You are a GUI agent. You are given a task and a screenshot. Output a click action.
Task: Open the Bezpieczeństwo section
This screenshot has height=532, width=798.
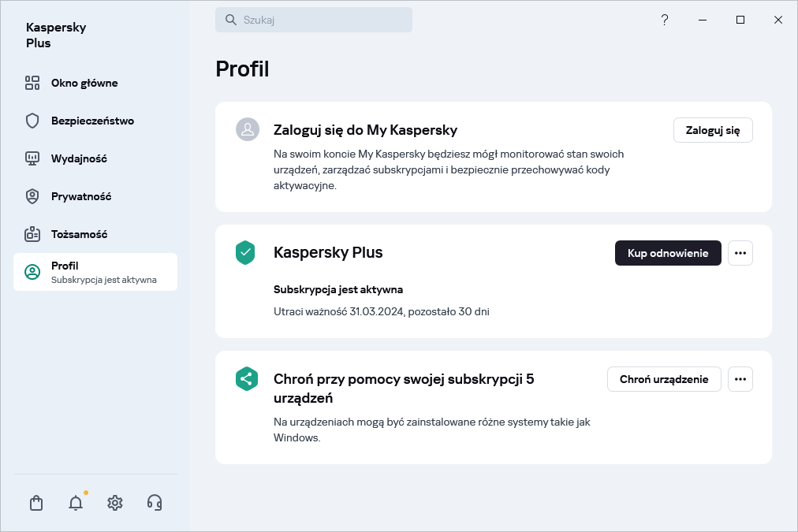(92, 121)
